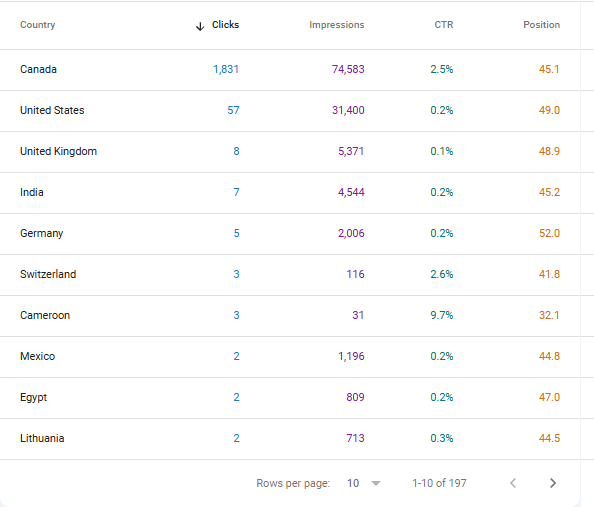Image resolution: width=594 pixels, height=507 pixels.
Task: Open the Rows per page dropdown
Action: [364, 483]
